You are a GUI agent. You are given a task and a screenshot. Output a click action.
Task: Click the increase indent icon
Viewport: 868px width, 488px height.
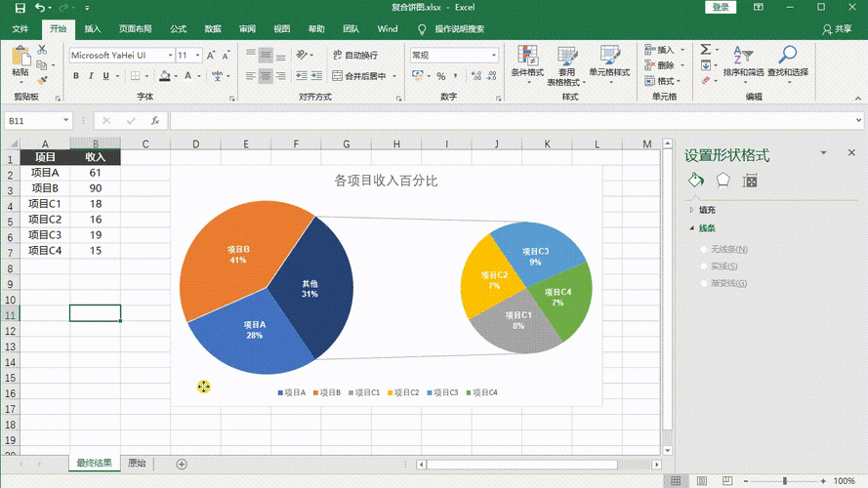pyautogui.click(x=316, y=76)
